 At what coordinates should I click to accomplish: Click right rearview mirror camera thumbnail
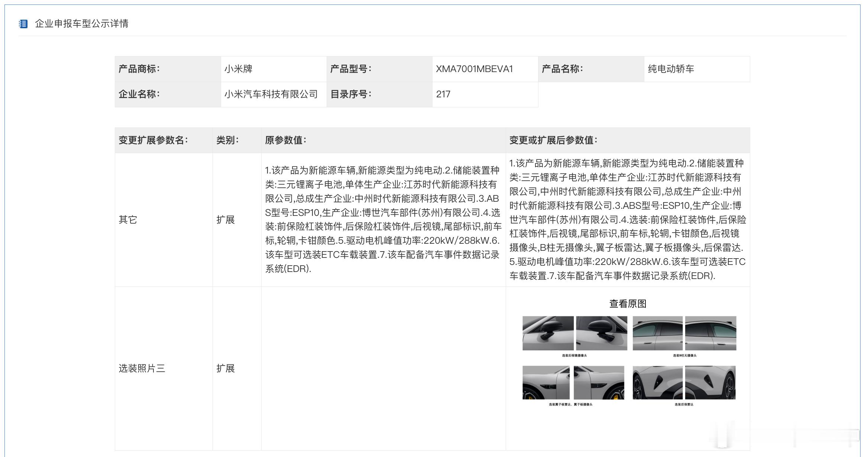601,333
